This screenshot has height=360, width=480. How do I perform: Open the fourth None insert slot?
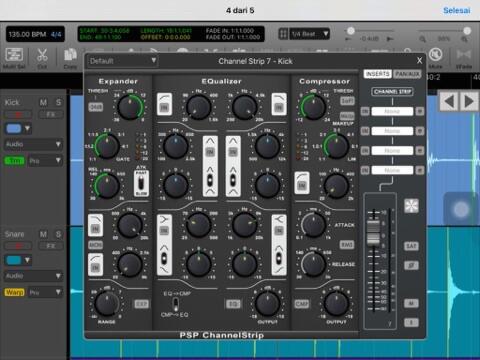[x=392, y=170]
